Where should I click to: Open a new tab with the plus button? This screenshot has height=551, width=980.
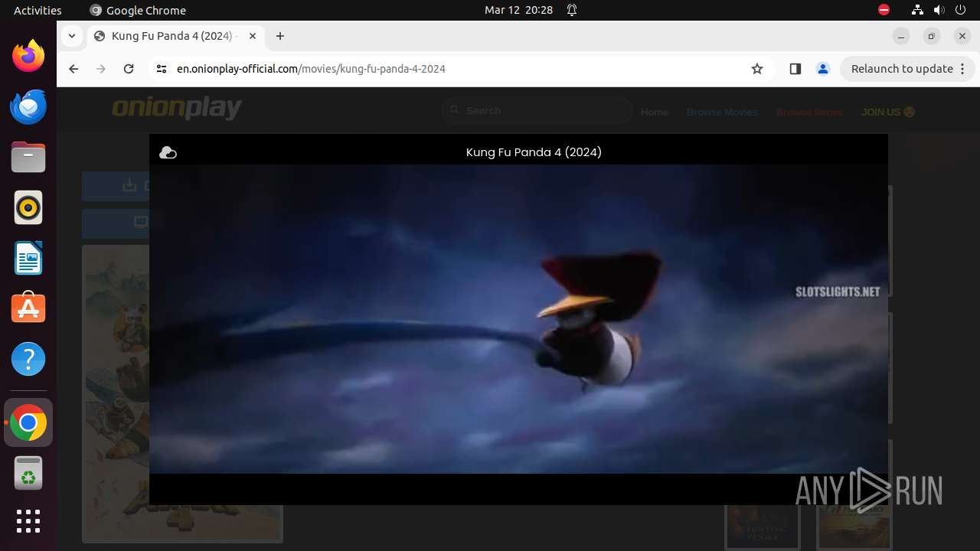point(280,36)
